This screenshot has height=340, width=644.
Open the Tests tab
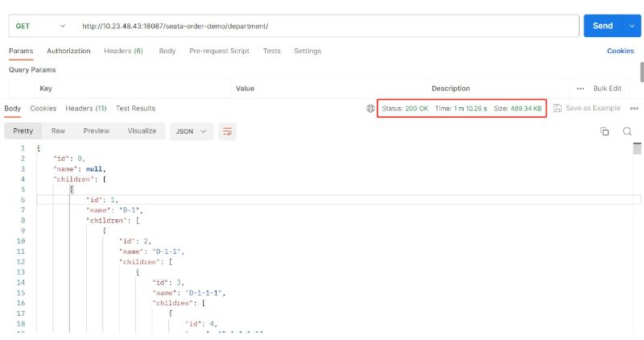271,51
